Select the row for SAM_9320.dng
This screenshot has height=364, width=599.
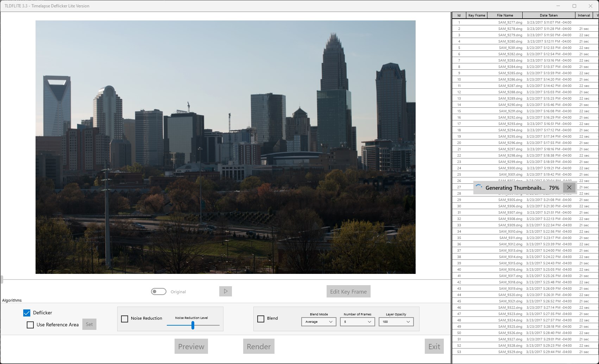(525, 295)
